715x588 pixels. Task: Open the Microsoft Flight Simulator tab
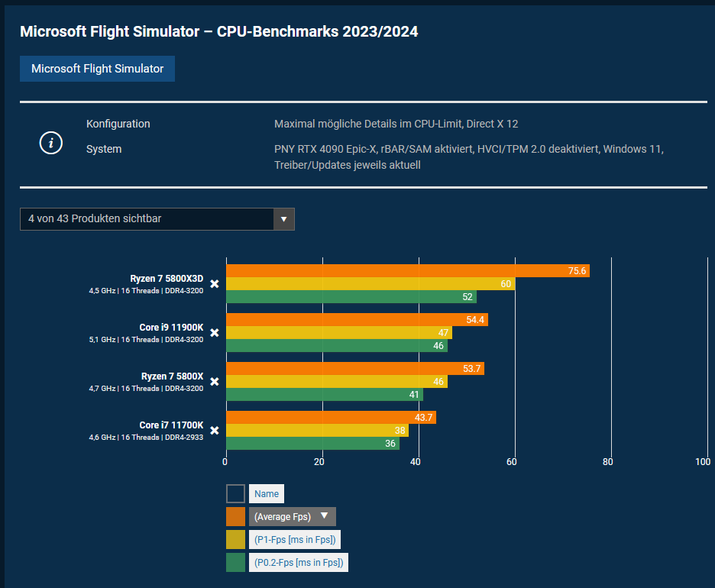[97, 69]
